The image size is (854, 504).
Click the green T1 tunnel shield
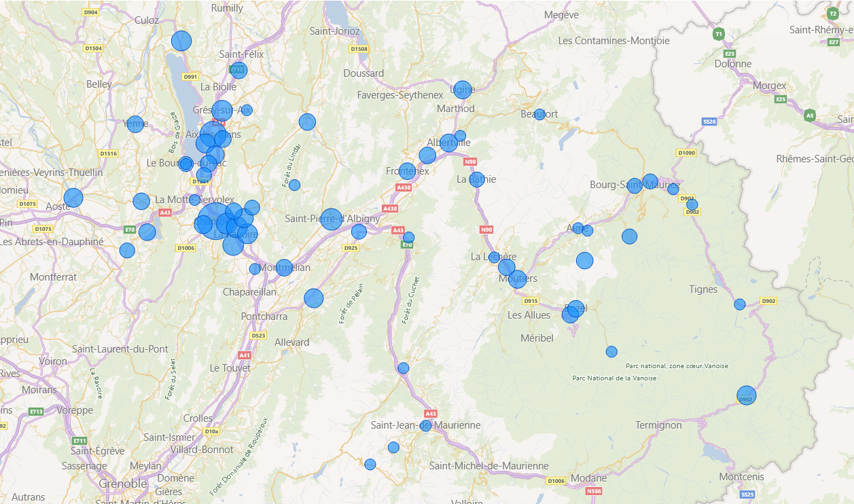(718, 34)
